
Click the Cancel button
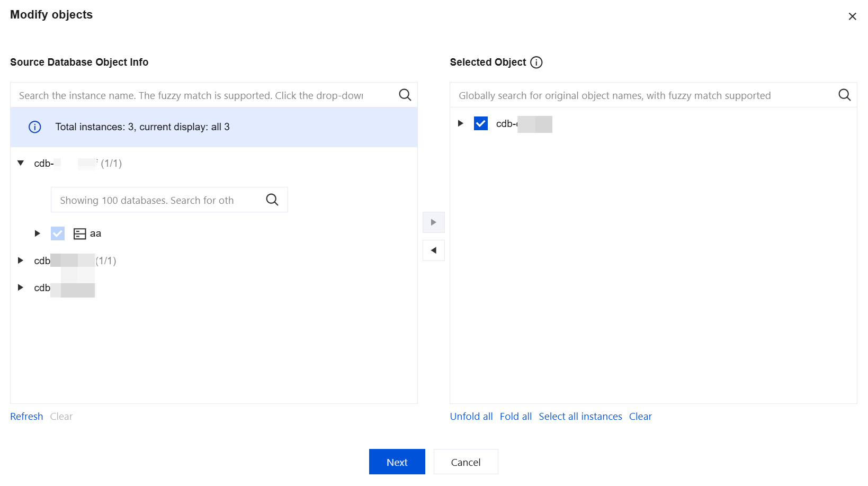466,462
